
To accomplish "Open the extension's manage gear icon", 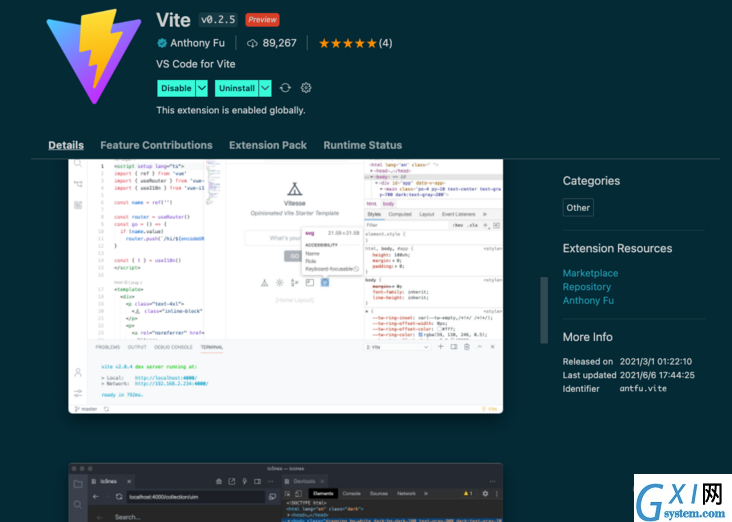I will pos(306,88).
